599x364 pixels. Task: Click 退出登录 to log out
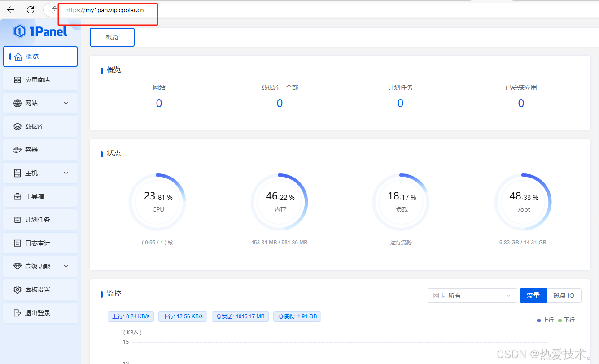(40, 313)
